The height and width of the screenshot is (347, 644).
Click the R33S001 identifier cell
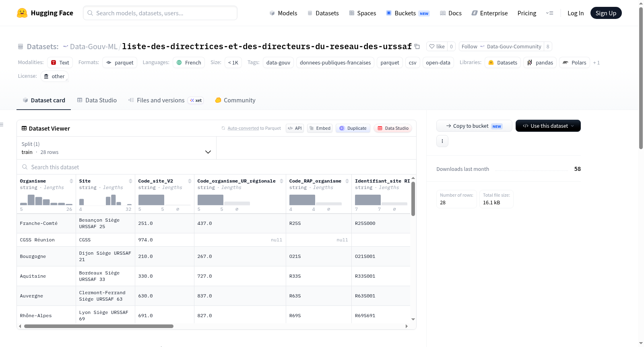[381, 276]
